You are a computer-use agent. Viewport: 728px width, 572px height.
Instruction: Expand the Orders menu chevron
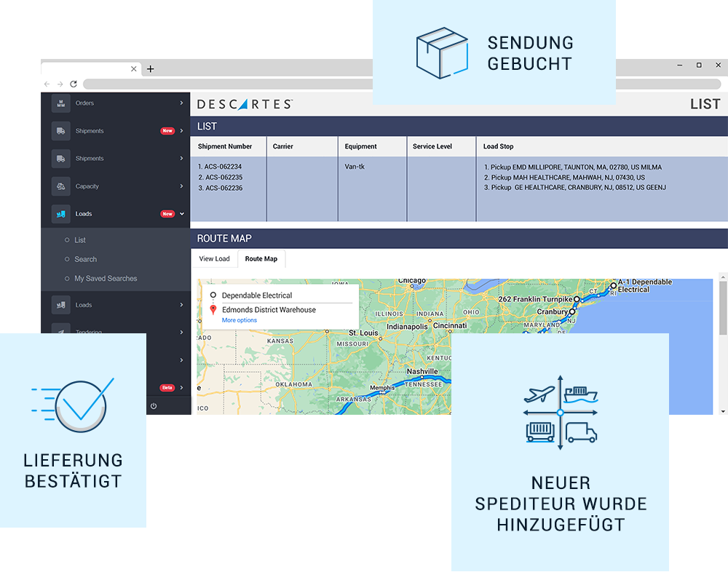(181, 103)
